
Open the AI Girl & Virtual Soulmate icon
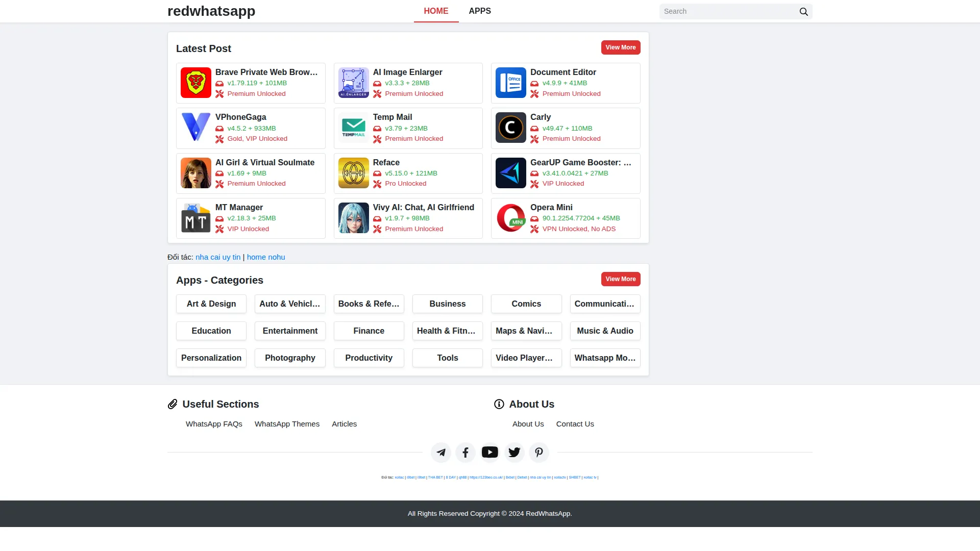[x=196, y=173]
